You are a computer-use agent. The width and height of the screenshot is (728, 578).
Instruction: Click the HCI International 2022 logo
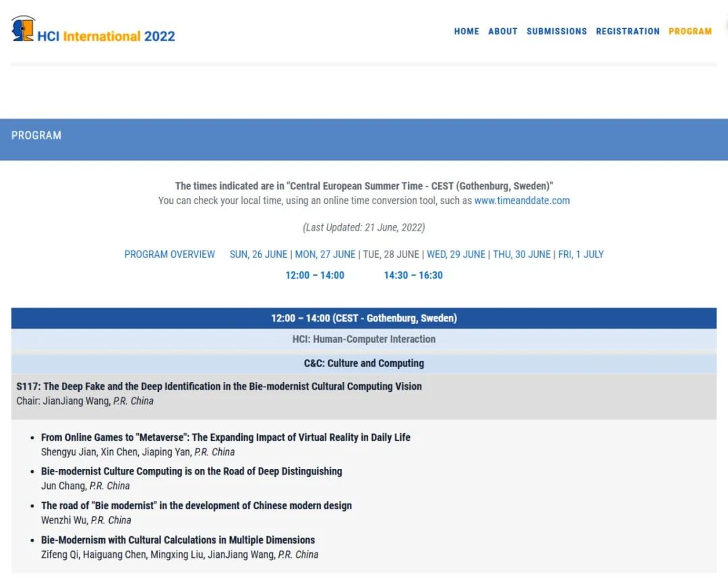tap(93, 32)
